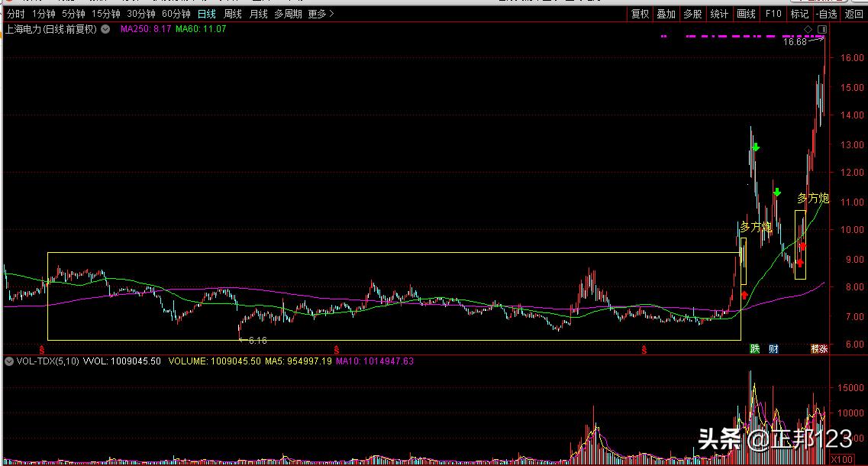The width and height of the screenshot is (868, 466).
Task: Expand the 更多 > period options
Action: point(321,14)
